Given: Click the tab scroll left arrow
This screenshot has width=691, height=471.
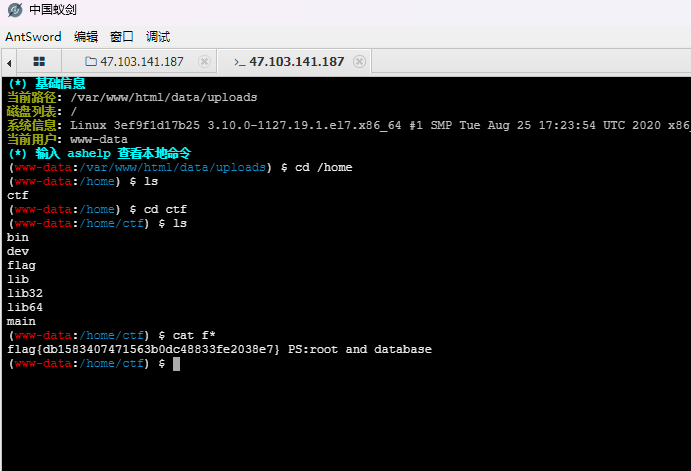Looking at the screenshot, I should [x=9, y=63].
